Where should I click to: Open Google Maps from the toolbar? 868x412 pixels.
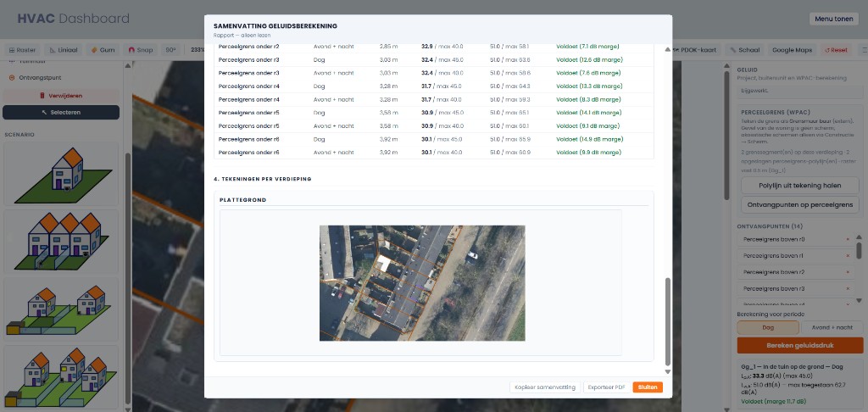792,50
